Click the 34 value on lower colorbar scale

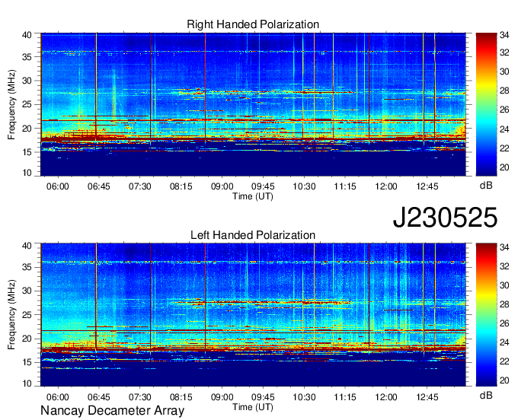tap(504, 247)
